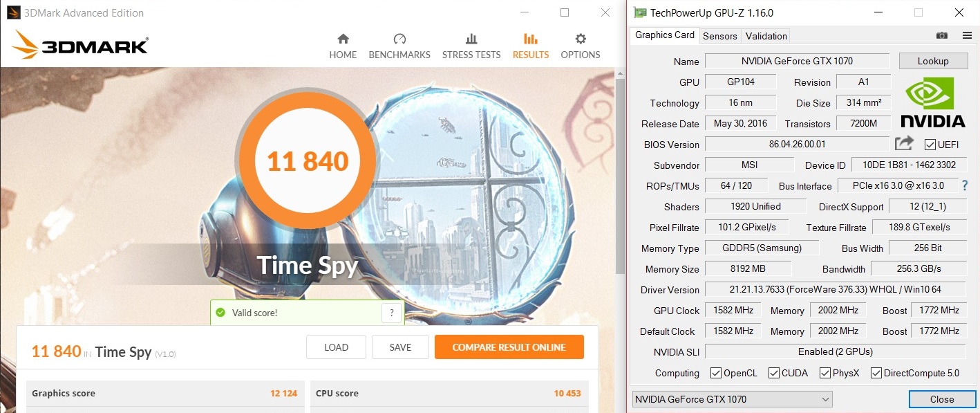Minimize the GPU-Z window
980x413 pixels.
tap(878, 12)
